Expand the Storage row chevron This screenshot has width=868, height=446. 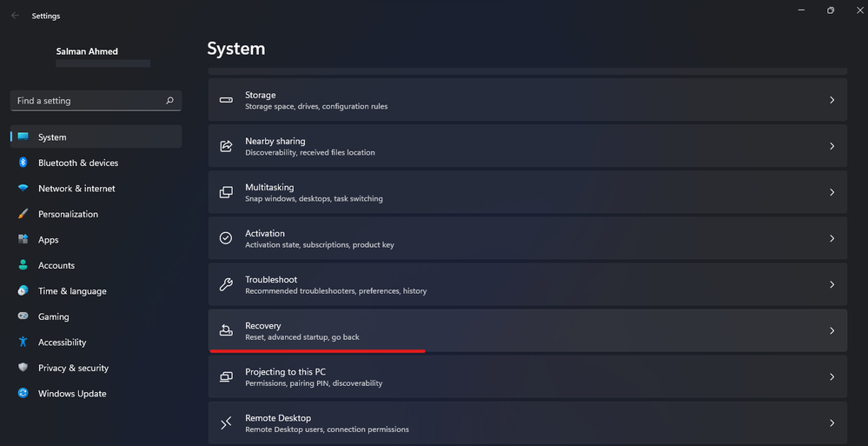pyautogui.click(x=832, y=100)
